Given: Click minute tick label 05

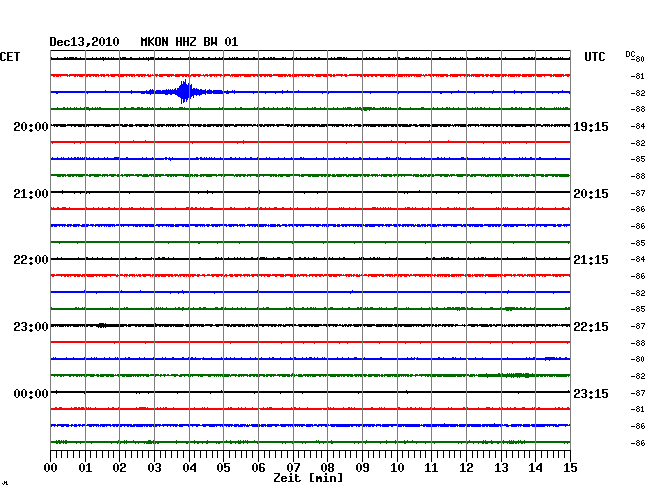Looking at the screenshot, I should pos(223,468).
